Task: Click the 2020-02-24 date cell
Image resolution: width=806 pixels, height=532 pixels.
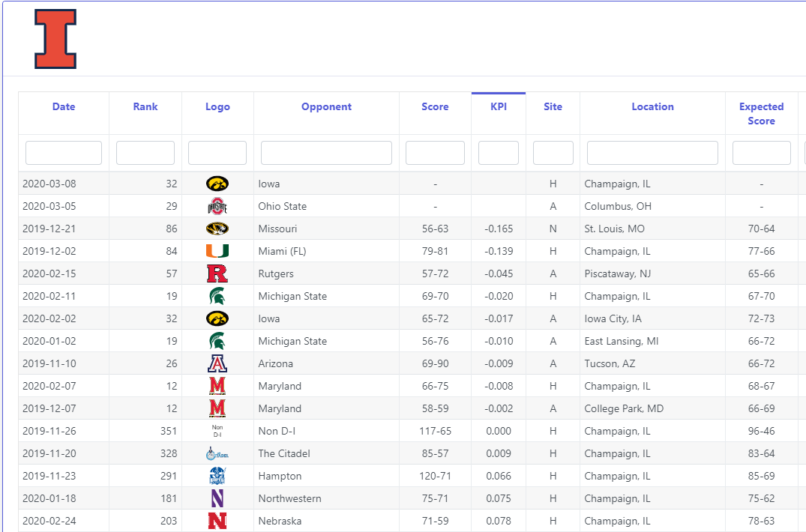Action: [x=64, y=521]
